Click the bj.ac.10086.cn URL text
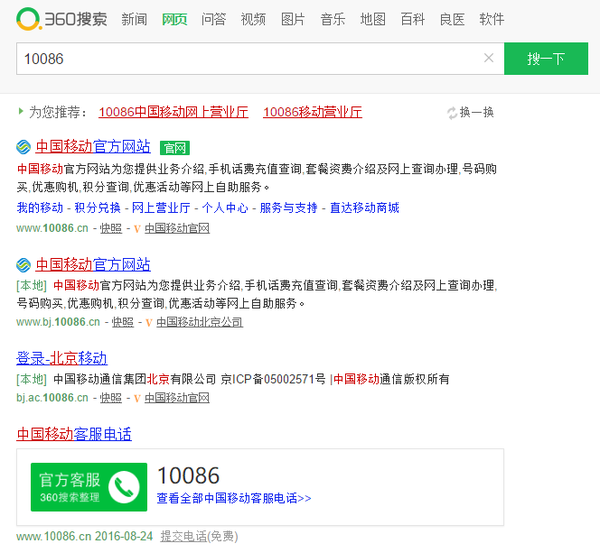 coord(52,398)
